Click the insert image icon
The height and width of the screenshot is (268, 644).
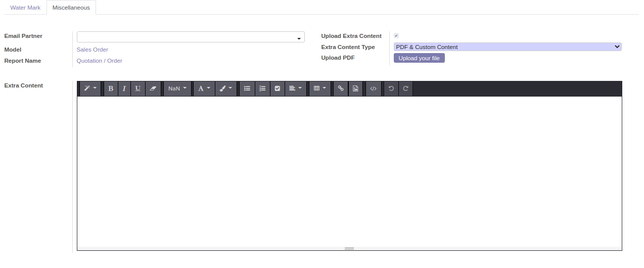tap(355, 88)
